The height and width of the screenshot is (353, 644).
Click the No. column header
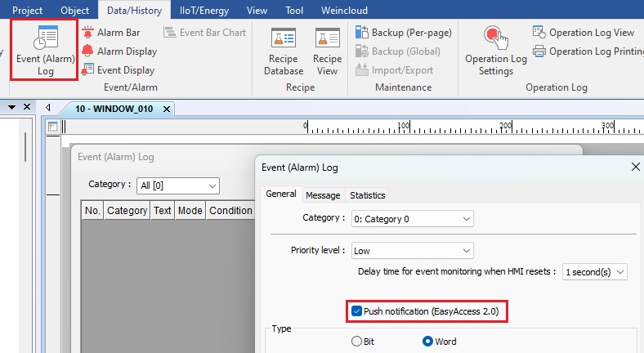[92, 210]
